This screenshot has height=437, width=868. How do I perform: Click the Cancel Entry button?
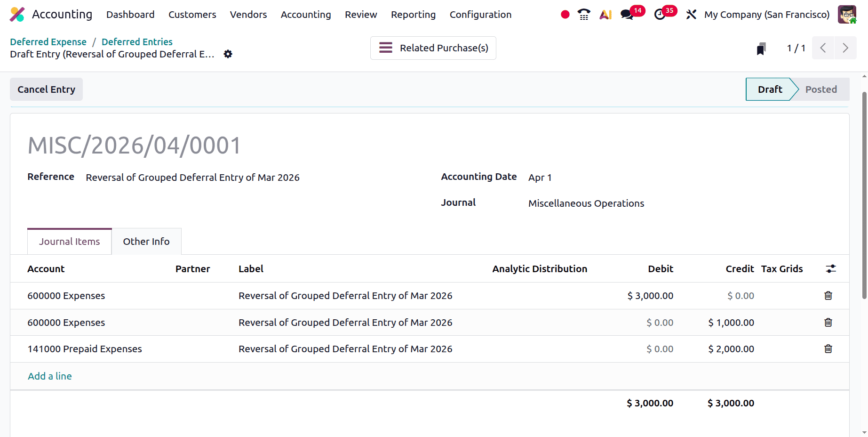(46, 89)
